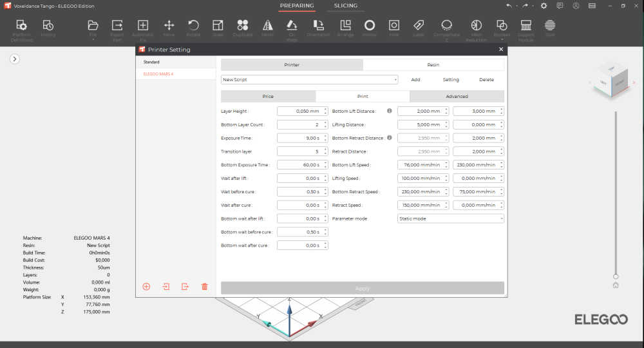Click the Delete script button
Screen dimensions: 644x348
pyautogui.click(x=487, y=80)
